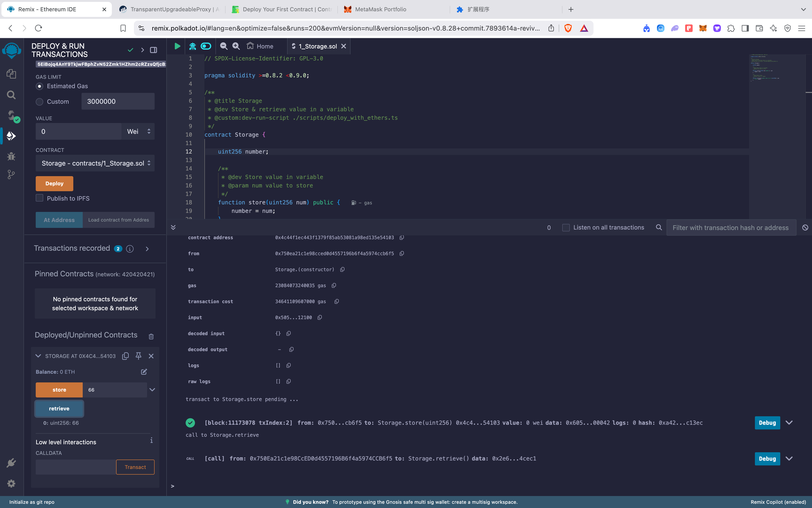The height and width of the screenshot is (508, 812).
Task: Click the At Address button
Action: 59,220
